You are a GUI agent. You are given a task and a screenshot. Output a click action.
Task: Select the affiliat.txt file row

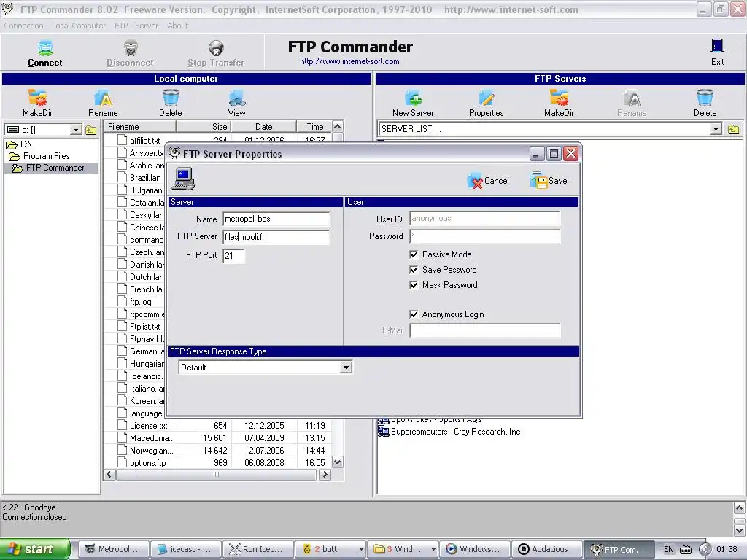coord(217,141)
